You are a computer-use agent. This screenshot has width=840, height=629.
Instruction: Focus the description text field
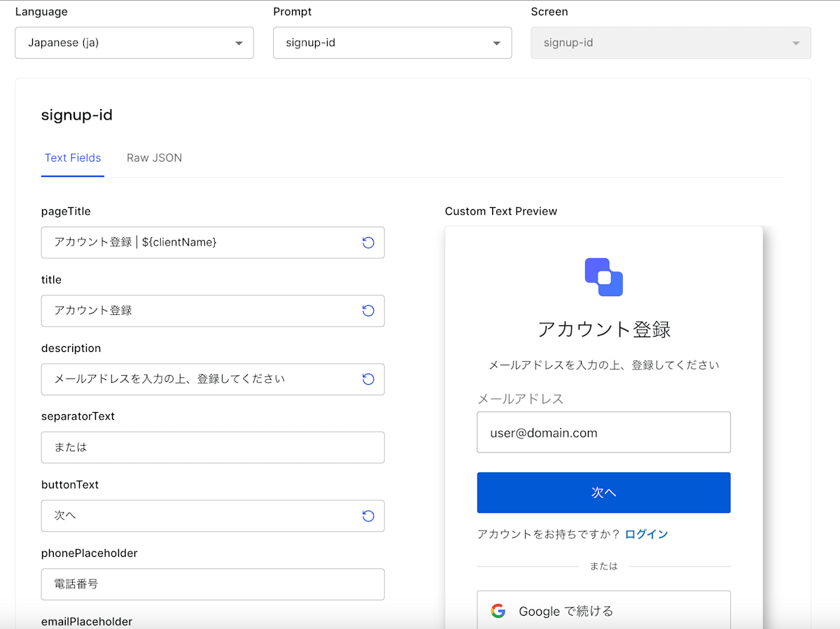pos(213,379)
